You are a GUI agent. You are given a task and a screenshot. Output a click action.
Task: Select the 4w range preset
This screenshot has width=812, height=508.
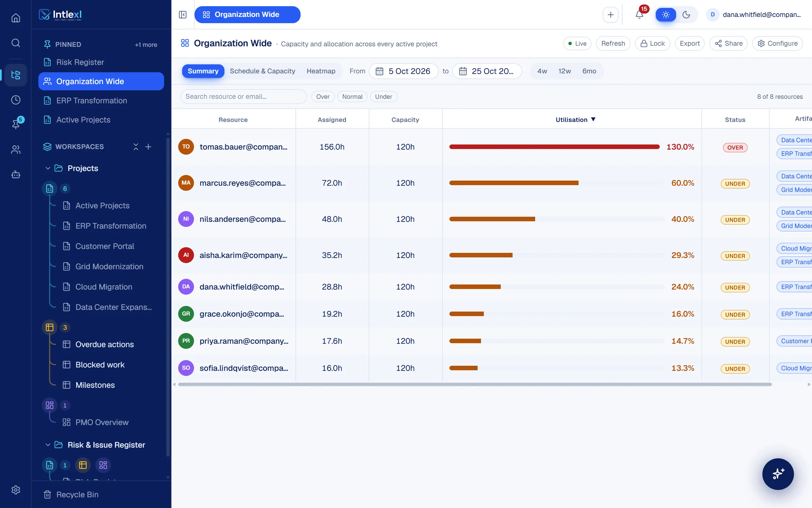[x=542, y=71]
